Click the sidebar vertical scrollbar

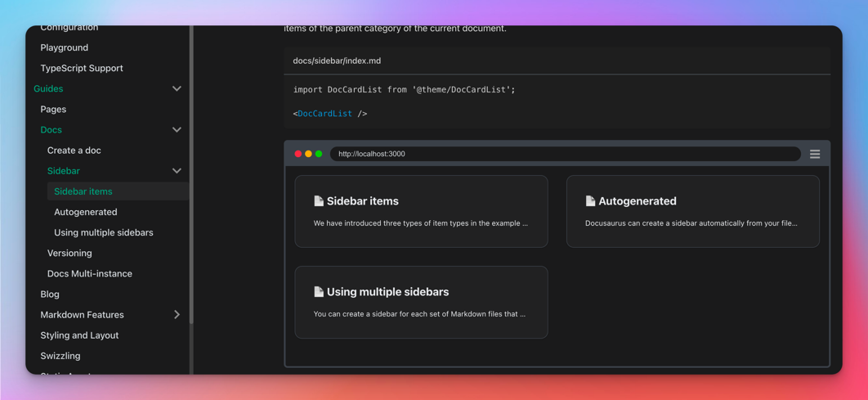click(x=191, y=172)
